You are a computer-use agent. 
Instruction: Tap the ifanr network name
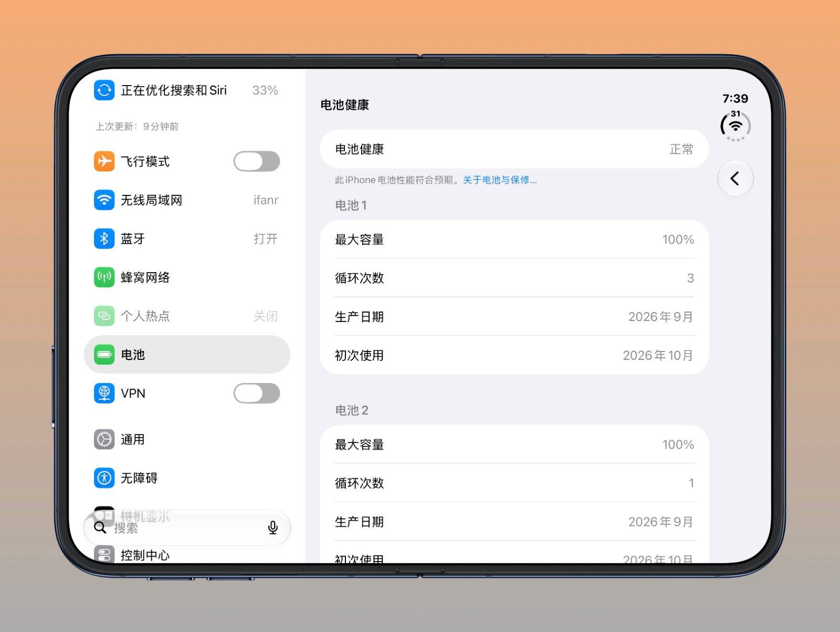click(266, 200)
